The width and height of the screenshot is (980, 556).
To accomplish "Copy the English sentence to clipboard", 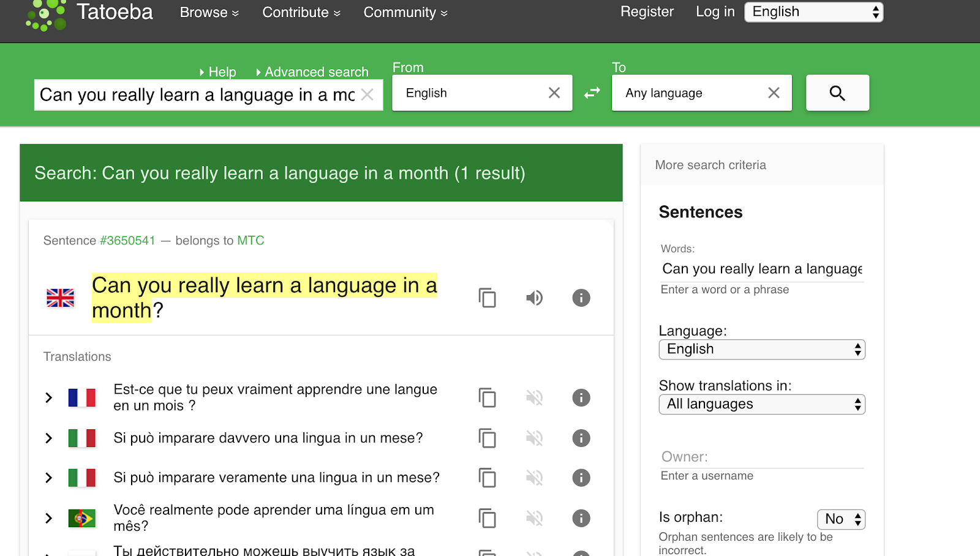I will click(x=487, y=298).
